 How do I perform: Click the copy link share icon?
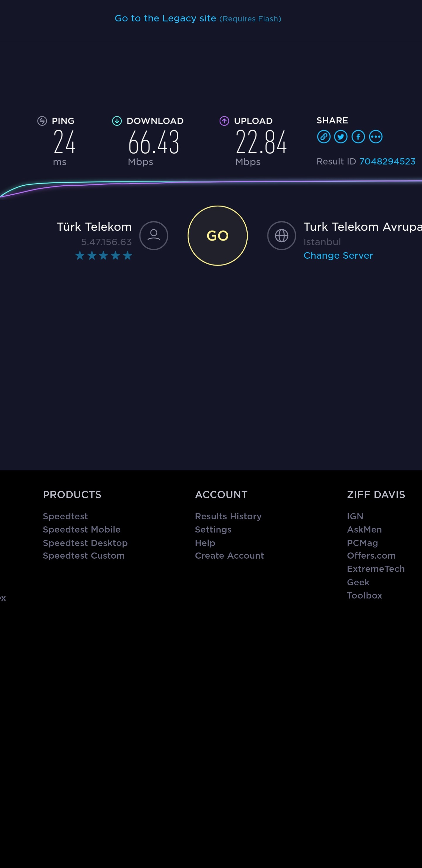(x=324, y=137)
